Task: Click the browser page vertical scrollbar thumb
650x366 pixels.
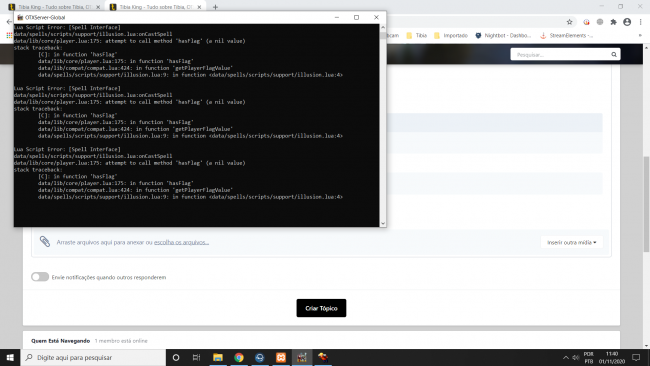Action: [646, 203]
